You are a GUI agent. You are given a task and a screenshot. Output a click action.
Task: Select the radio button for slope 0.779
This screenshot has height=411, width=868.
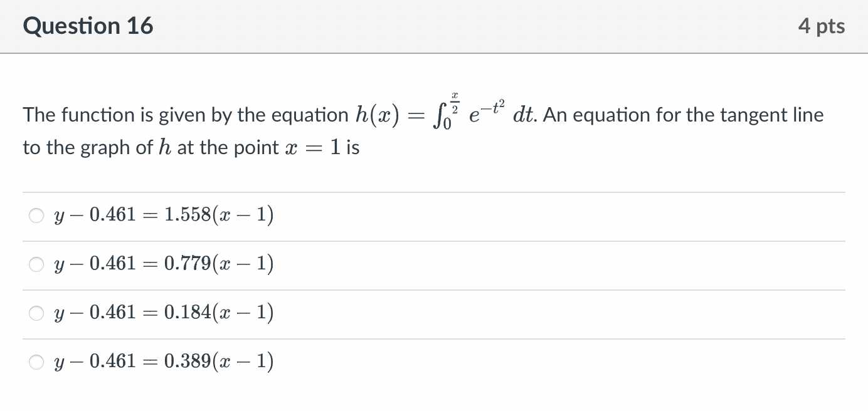click(36, 264)
